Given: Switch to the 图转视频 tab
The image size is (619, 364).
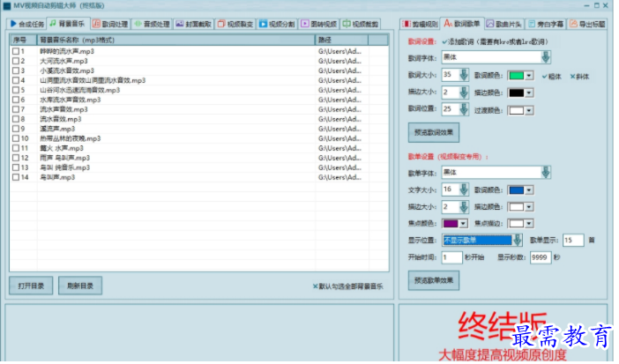Looking at the screenshot, I should tap(318, 24).
